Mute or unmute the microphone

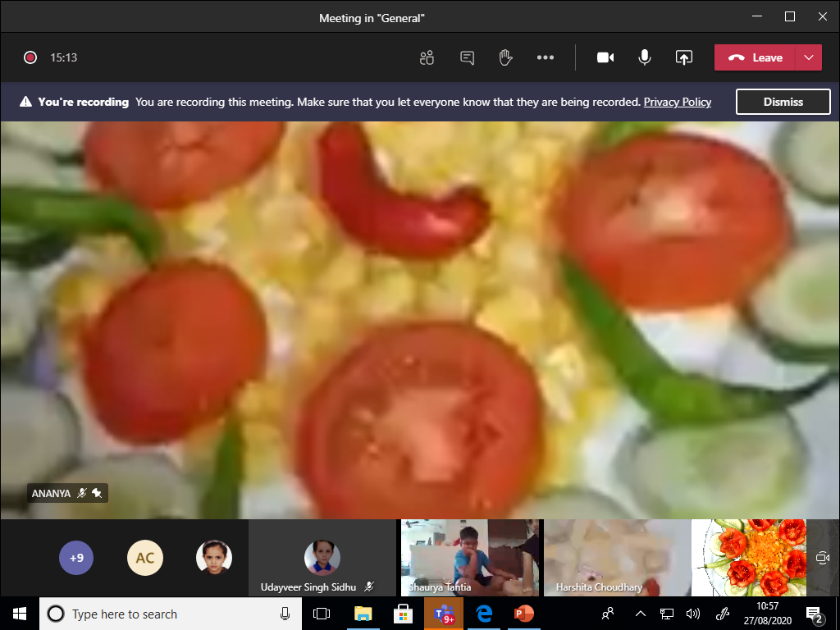pos(645,57)
